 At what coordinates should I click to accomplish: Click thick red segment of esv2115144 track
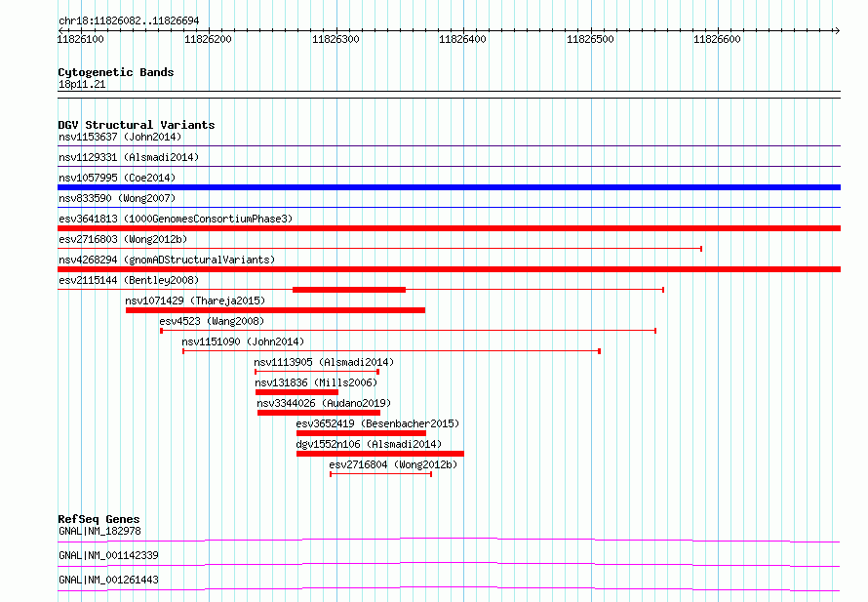349,290
